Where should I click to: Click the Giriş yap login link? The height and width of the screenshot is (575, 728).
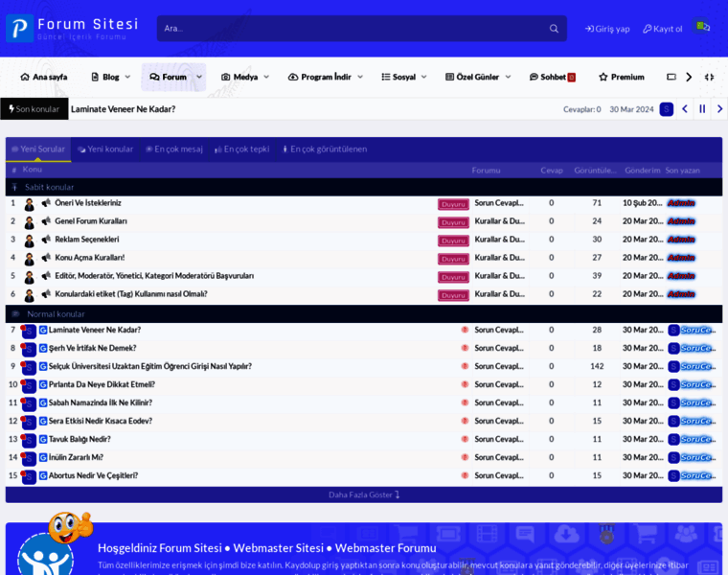click(607, 29)
